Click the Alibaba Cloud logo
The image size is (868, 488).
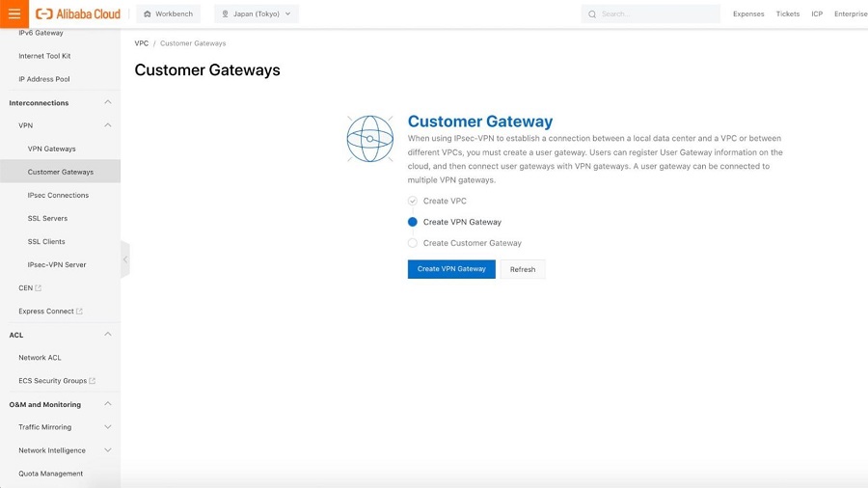[x=78, y=14]
